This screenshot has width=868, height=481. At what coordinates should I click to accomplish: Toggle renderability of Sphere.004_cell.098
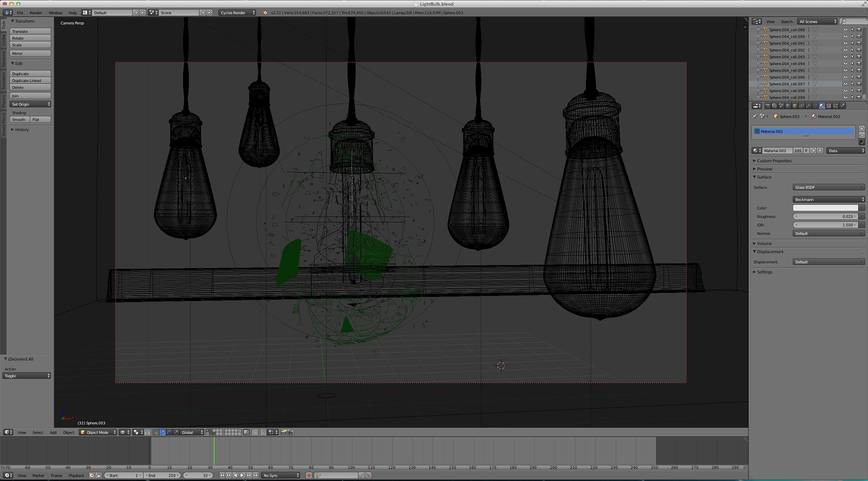click(x=859, y=91)
